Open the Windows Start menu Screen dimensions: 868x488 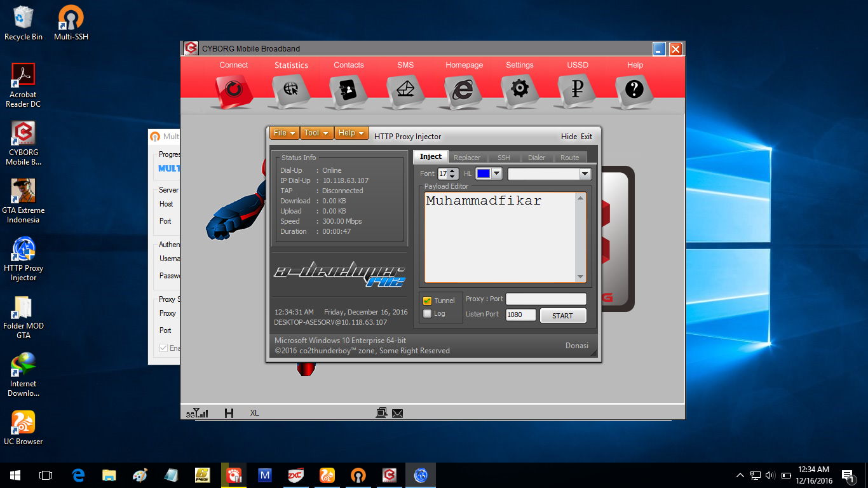[15, 475]
